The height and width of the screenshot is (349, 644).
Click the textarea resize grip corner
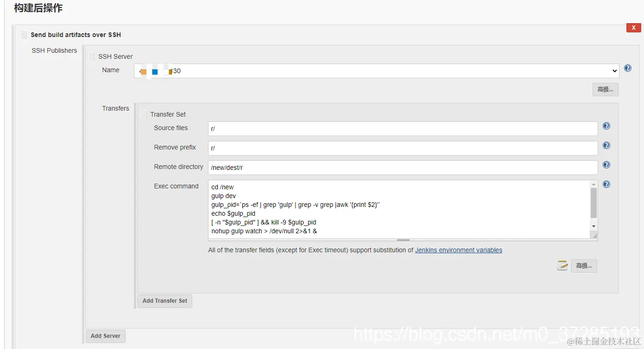point(595,236)
